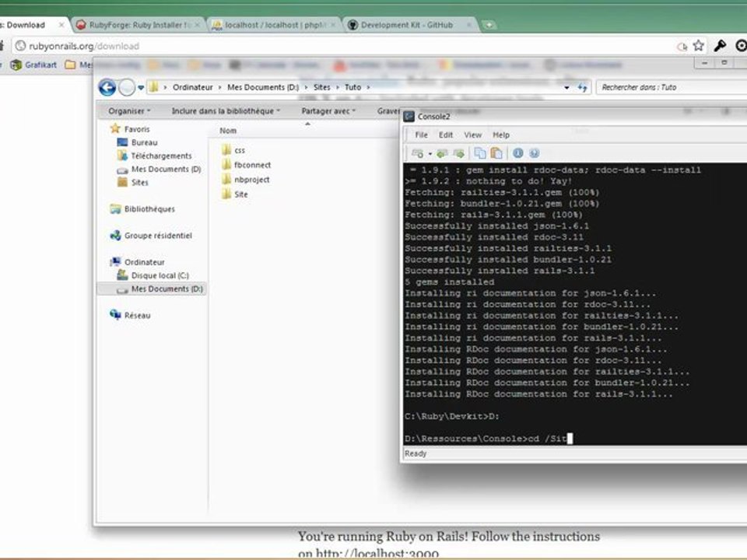This screenshot has width=747, height=560.
Task: Click the Forward arrow in Explorer
Action: pyautogui.click(x=127, y=88)
